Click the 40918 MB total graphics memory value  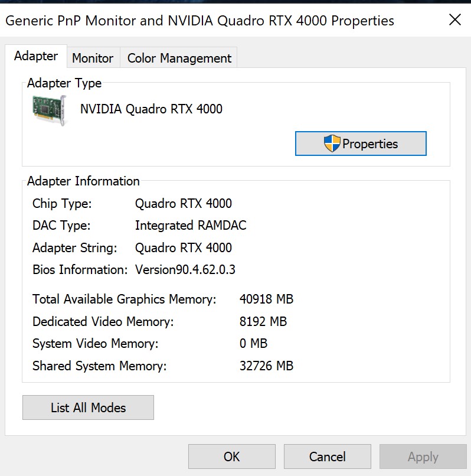point(266,299)
